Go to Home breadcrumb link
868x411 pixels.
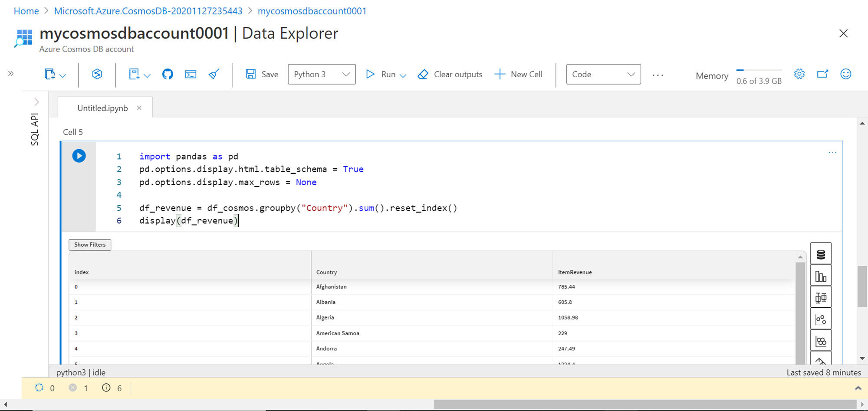26,11
